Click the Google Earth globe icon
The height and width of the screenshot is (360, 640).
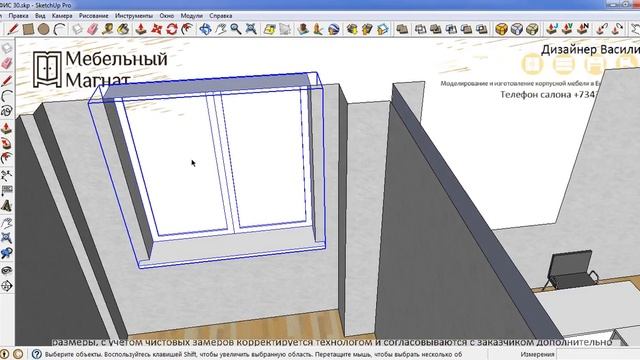(x=334, y=29)
